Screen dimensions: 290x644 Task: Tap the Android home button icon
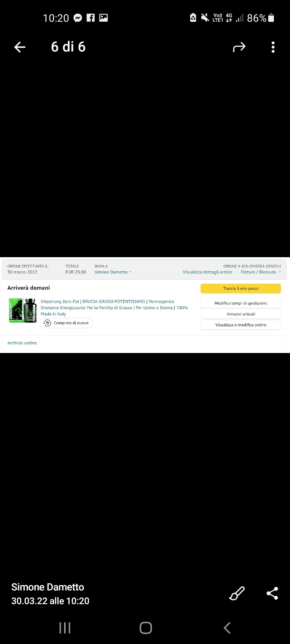[145, 628]
